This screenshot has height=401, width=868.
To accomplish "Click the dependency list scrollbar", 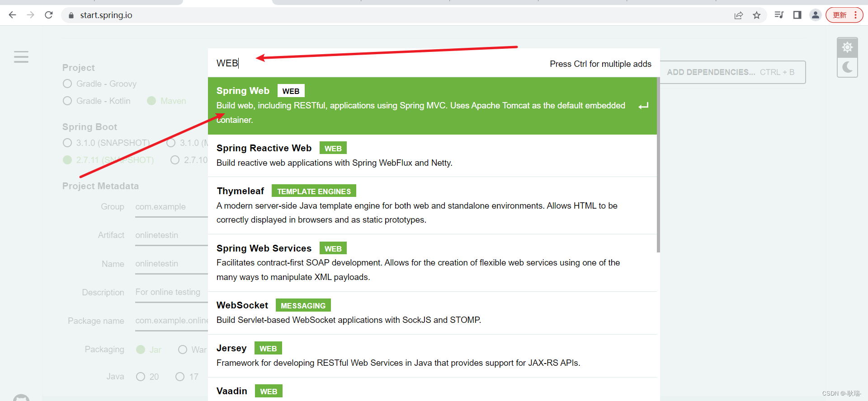I will (x=658, y=165).
